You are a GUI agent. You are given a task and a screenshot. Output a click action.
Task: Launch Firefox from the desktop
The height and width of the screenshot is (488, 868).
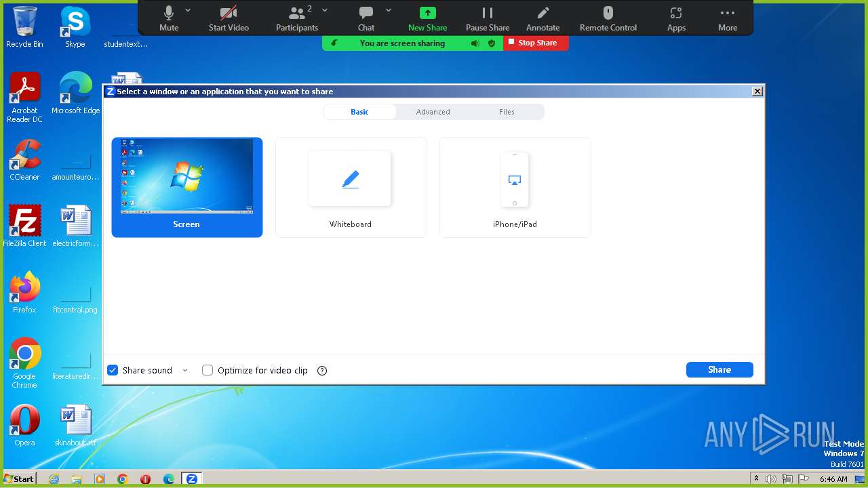(24, 292)
